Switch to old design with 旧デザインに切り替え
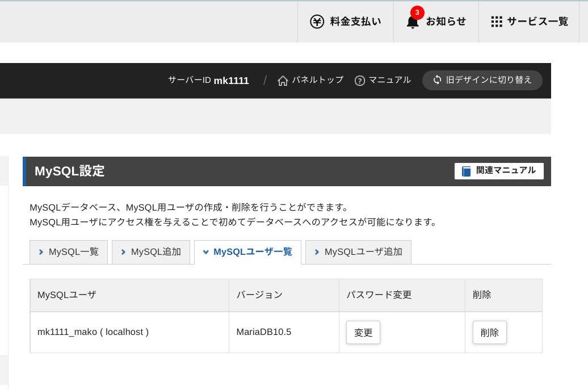This screenshot has height=390, width=588. click(x=482, y=80)
